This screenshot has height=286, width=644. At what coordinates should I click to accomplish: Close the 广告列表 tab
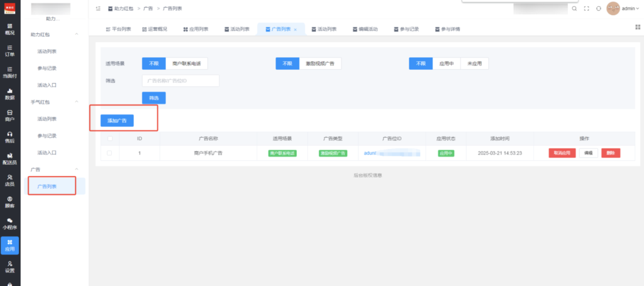[296, 30]
